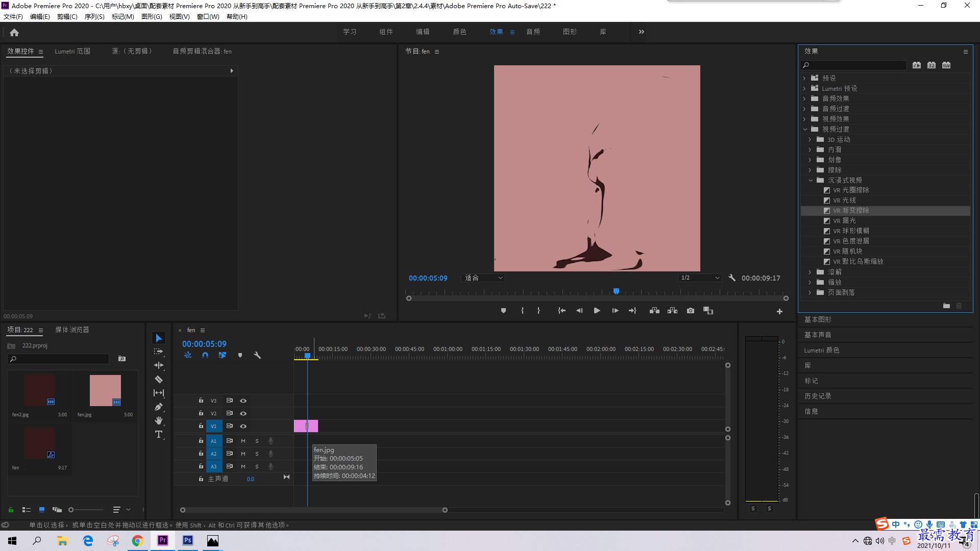This screenshot has height=551, width=980.
Task: Expand the 预设 effects folder
Action: [804, 79]
